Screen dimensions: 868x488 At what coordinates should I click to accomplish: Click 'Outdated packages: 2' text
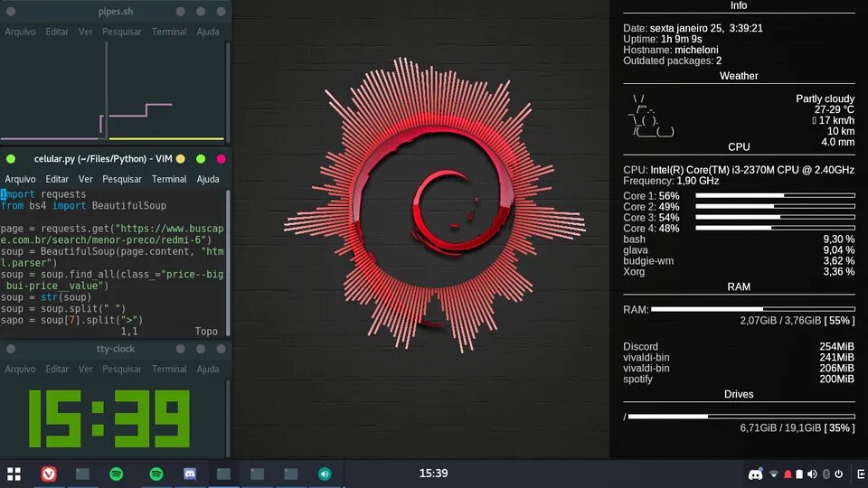(x=672, y=61)
